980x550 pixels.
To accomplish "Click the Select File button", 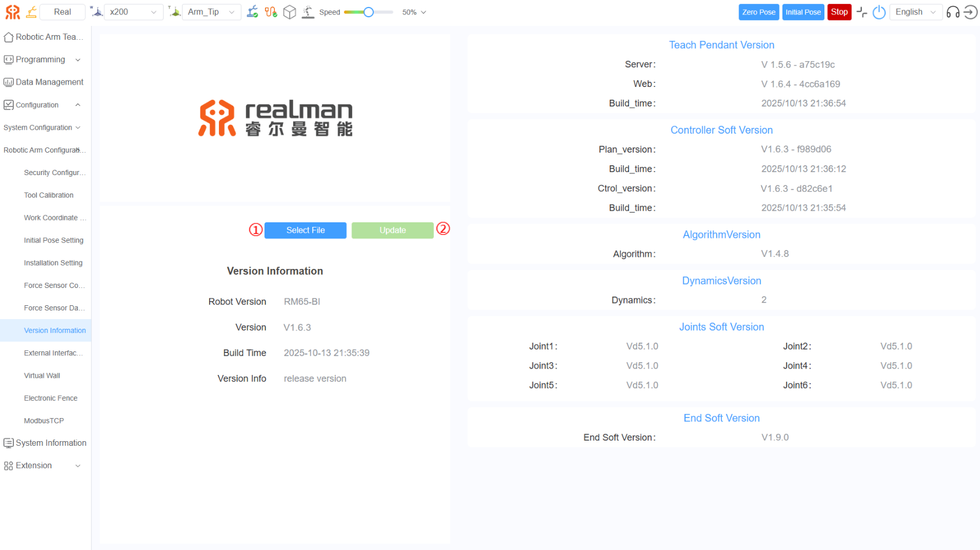I will [x=305, y=230].
